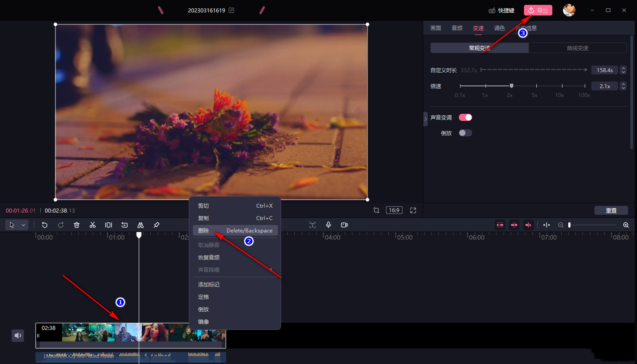Screen dimensions: 637x364
Task: Zoom in the timeline with magnifier plus
Action: coord(626,225)
